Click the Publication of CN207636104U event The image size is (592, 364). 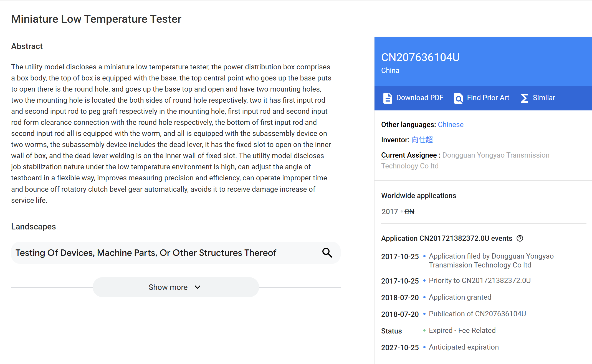477,314
